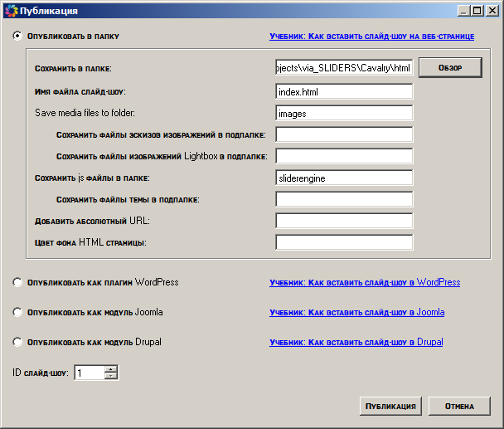
Task: Click the js folder field with 'sliderengine'
Action: [344, 178]
